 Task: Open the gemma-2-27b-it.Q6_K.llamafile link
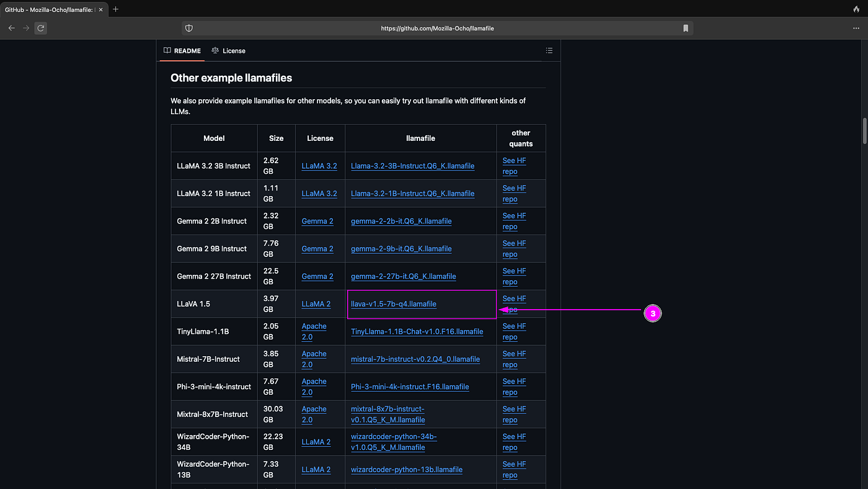[403, 276]
